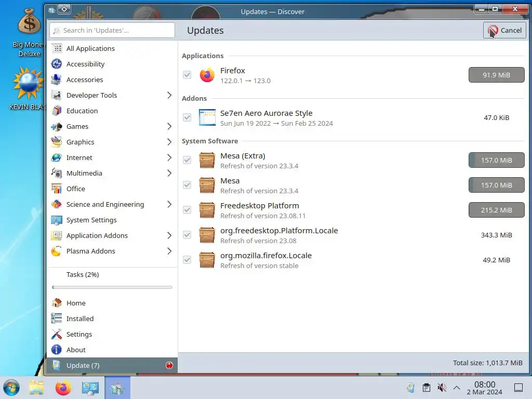This screenshot has width=532, height=399.
Task: Cancel the running updates
Action: pyautogui.click(x=504, y=30)
